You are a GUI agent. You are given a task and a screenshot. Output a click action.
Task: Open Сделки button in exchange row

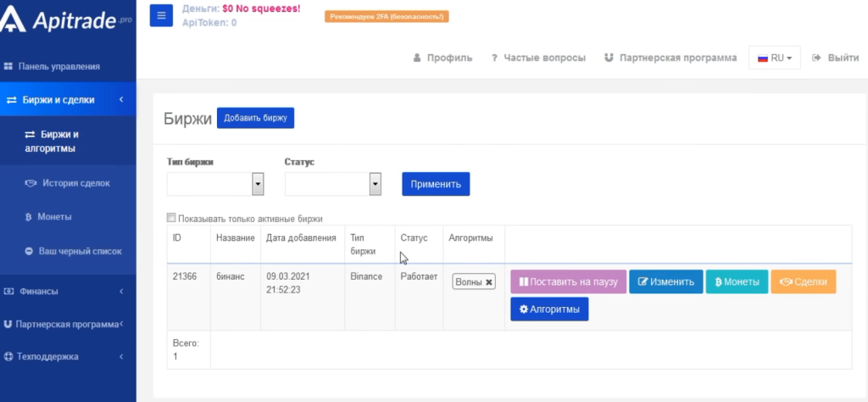click(804, 282)
